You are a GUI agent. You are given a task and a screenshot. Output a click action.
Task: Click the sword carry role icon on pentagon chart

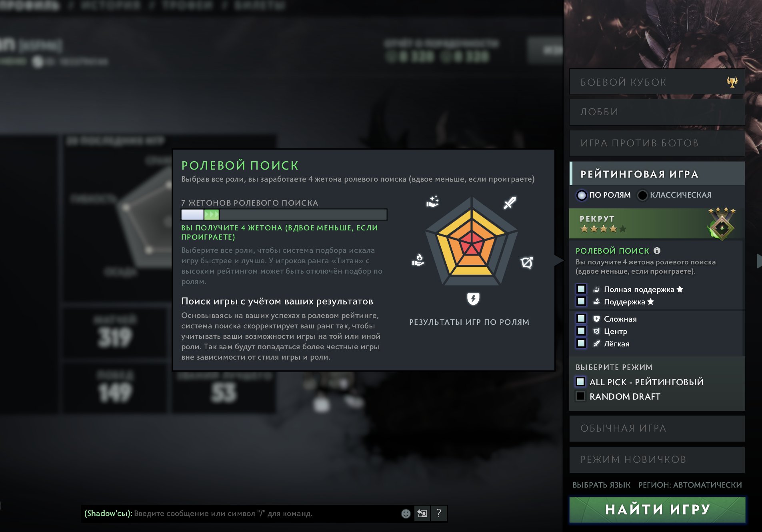(x=510, y=203)
